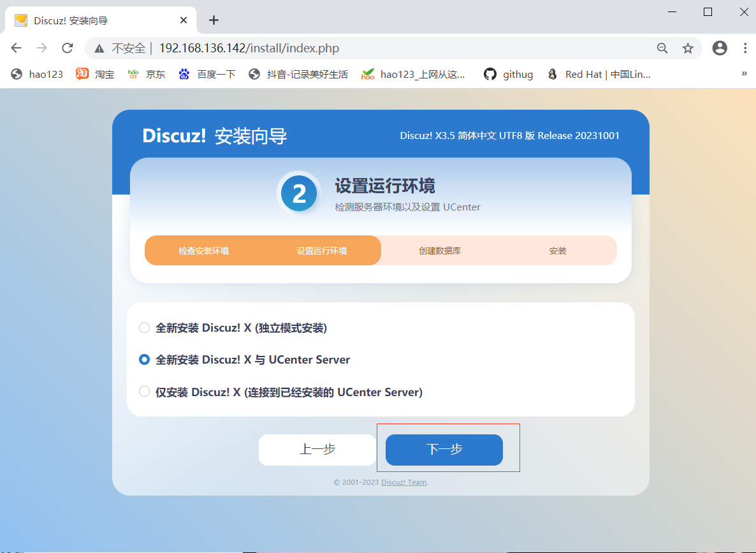Click the 创建数据库 step
Screen dimensions: 756x553
pyautogui.click(x=440, y=251)
